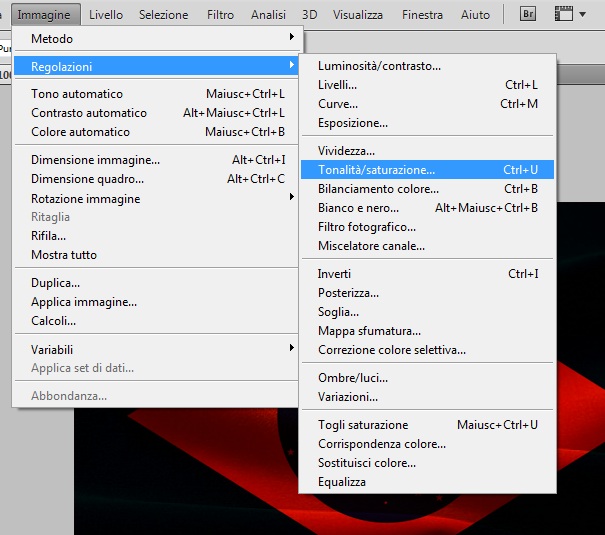Open the Filtro menu
Image resolution: width=605 pixels, height=535 pixels.
point(220,15)
